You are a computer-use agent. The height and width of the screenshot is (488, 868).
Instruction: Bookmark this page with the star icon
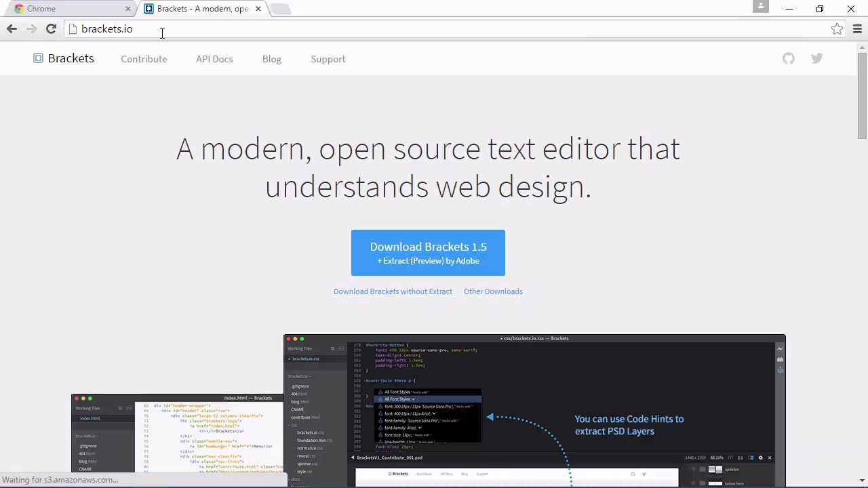pyautogui.click(x=837, y=28)
